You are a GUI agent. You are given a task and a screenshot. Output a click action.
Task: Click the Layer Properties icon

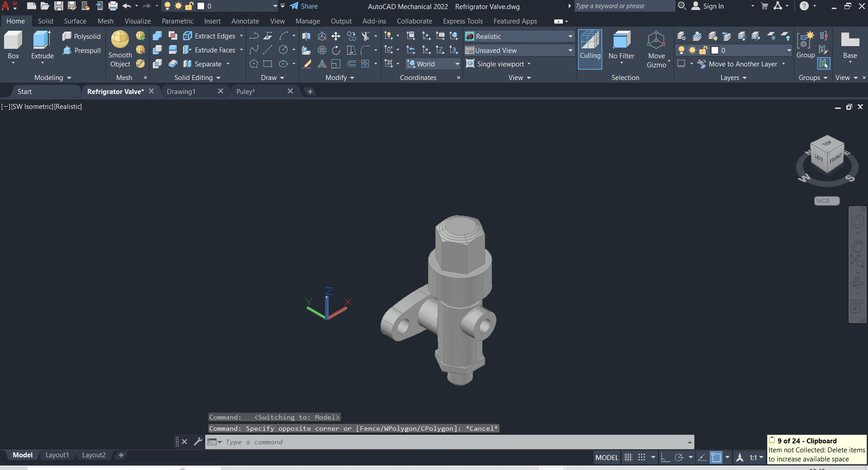pos(681,36)
